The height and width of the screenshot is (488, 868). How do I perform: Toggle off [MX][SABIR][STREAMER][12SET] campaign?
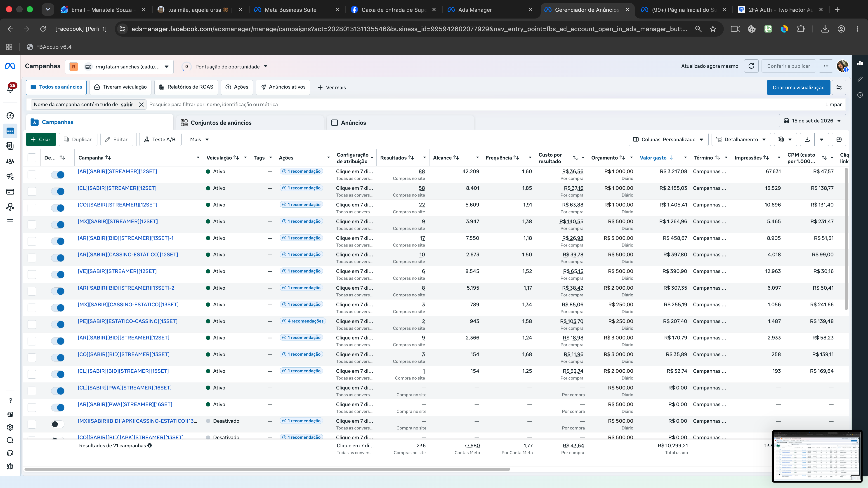[x=58, y=225]
